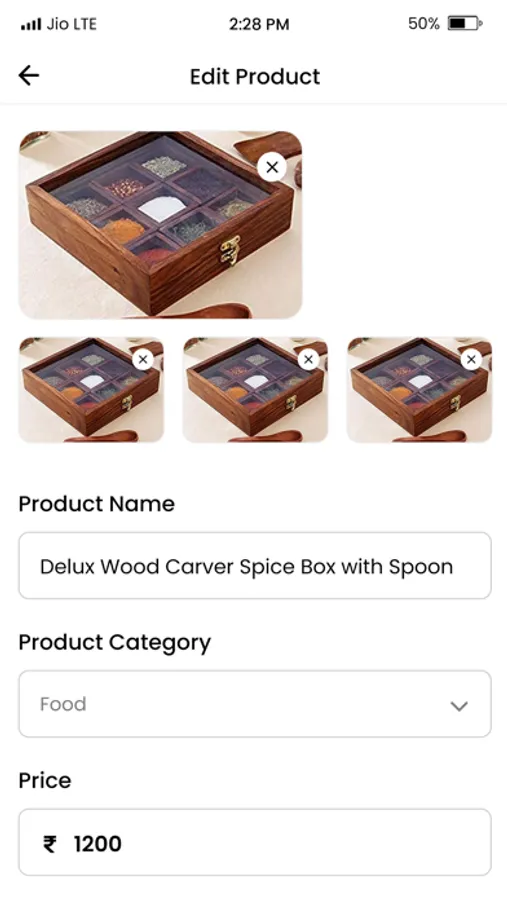
Task: Remove the last small thumbnail image
Action: pos(471,359)
